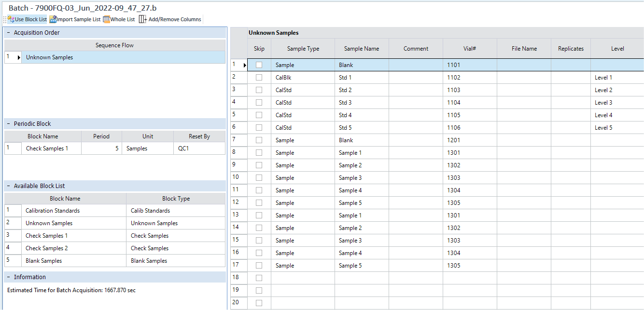The height and width of the screenshot is (310, 644).
Task: Click vial number 1104 cell
Action: click(x=470, y=103)
